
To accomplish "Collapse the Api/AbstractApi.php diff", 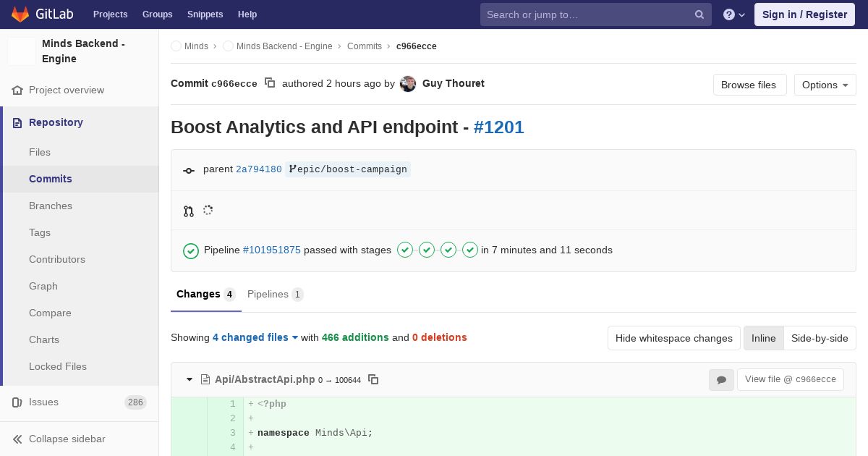I will click(x=190, y=379).
